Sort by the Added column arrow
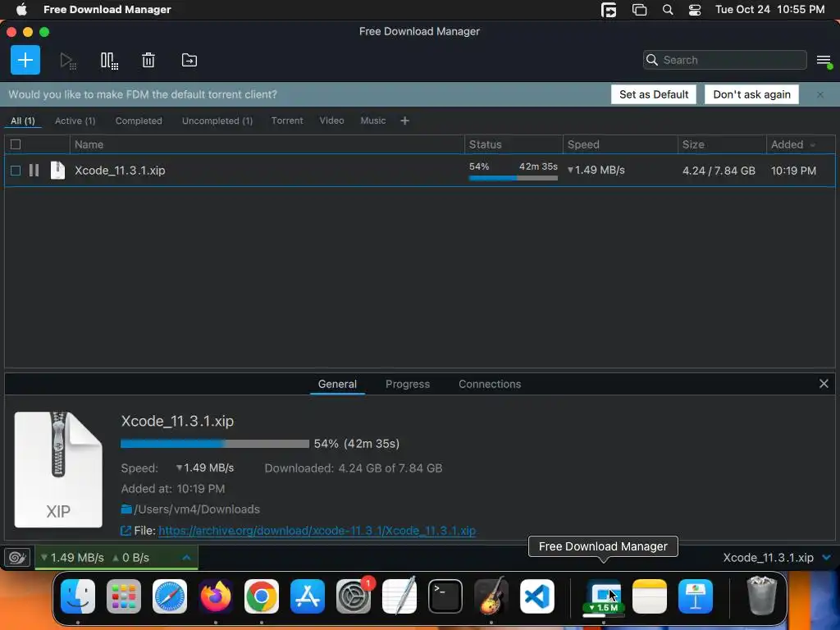Image resolution: width=840 pixels, height=630 pixels. [813, 144]
